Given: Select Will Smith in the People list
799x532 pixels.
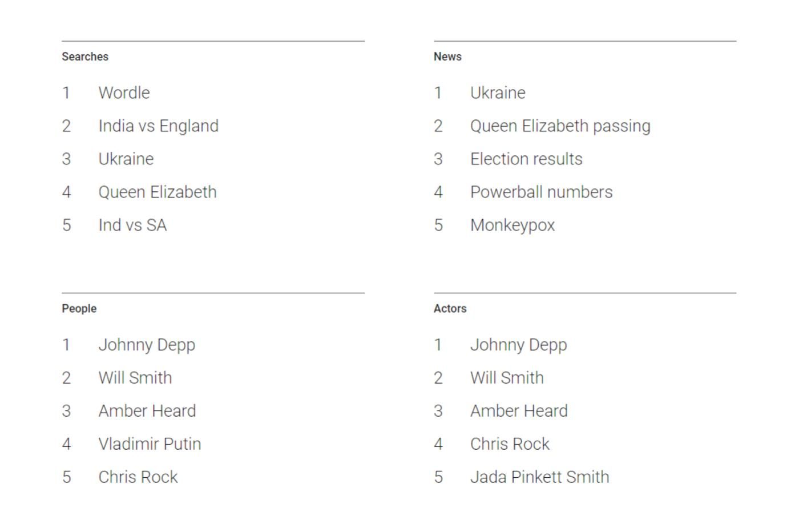Looking at the screenshot, I should [135, 378].
